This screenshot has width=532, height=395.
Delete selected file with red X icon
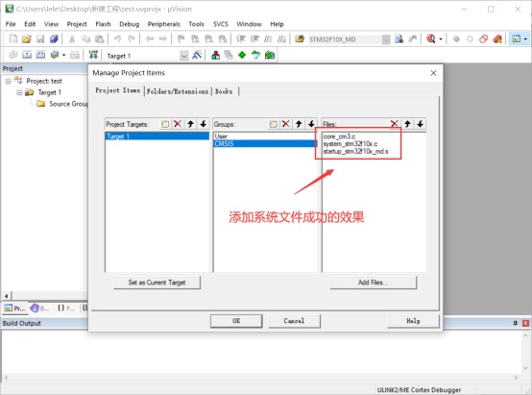pyautogui.click(x=395, y=124)
